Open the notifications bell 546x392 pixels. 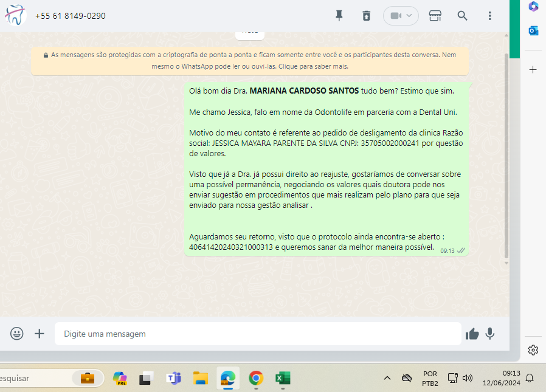point(530,378)
